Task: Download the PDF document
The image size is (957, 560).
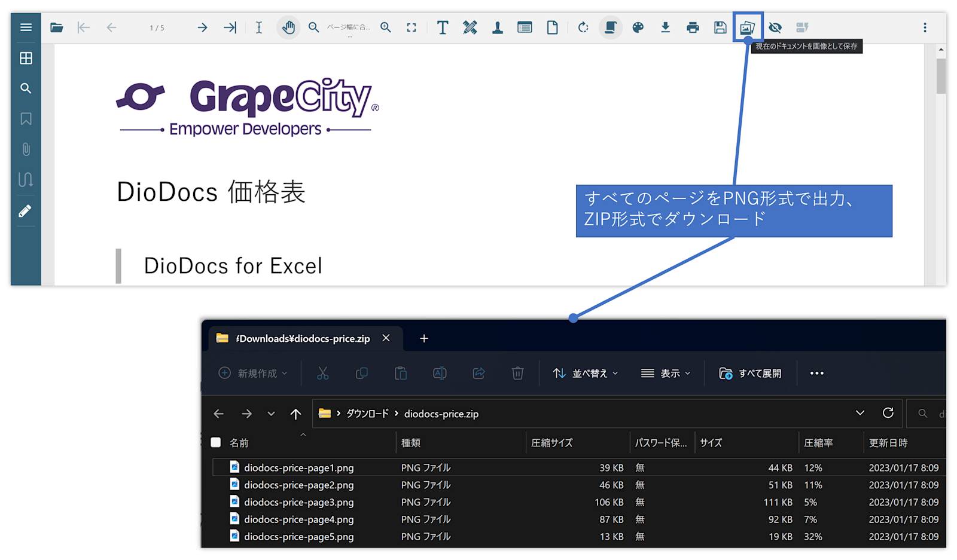Action: 665,27
